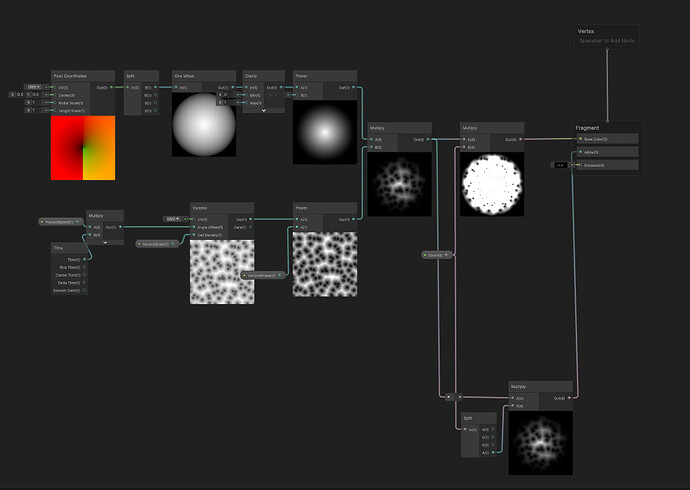Open the HDR color swatch beside Emission
This screenshot has width=690, height=490.
pyautogui.click(x=560, y=165)
